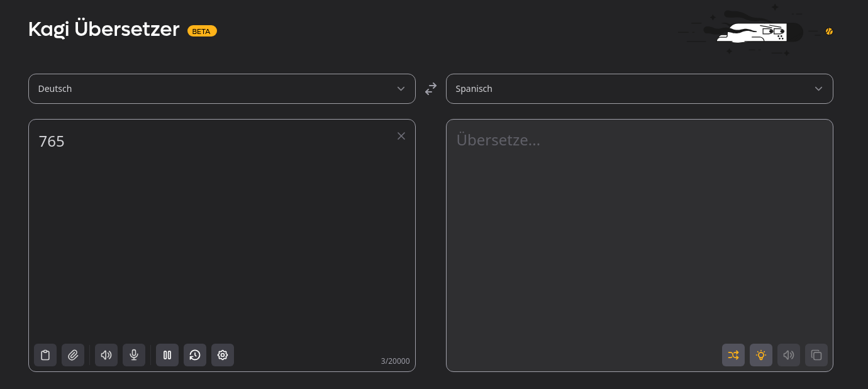
Task: Copy the translation using the copy icon
Action: pos(816,355)
